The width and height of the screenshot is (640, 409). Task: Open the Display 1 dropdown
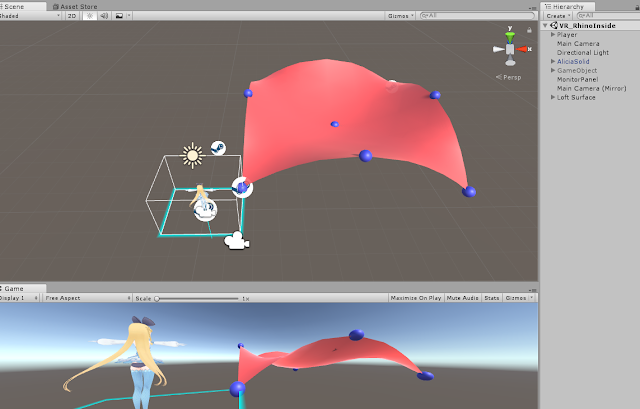[x=19, y=298]
